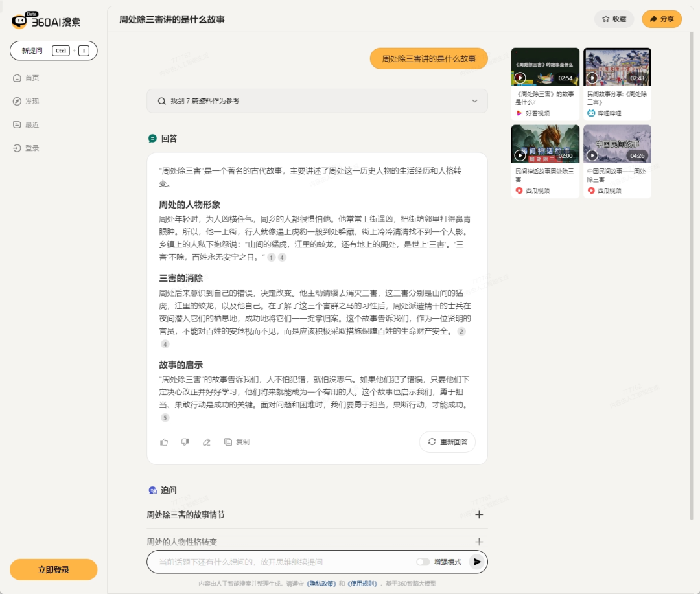Image resolution: width=700 pixels, height=594 pixels.
Task: Play the 02:00 民间神话故事 video thumbnail
Action: 545,144
